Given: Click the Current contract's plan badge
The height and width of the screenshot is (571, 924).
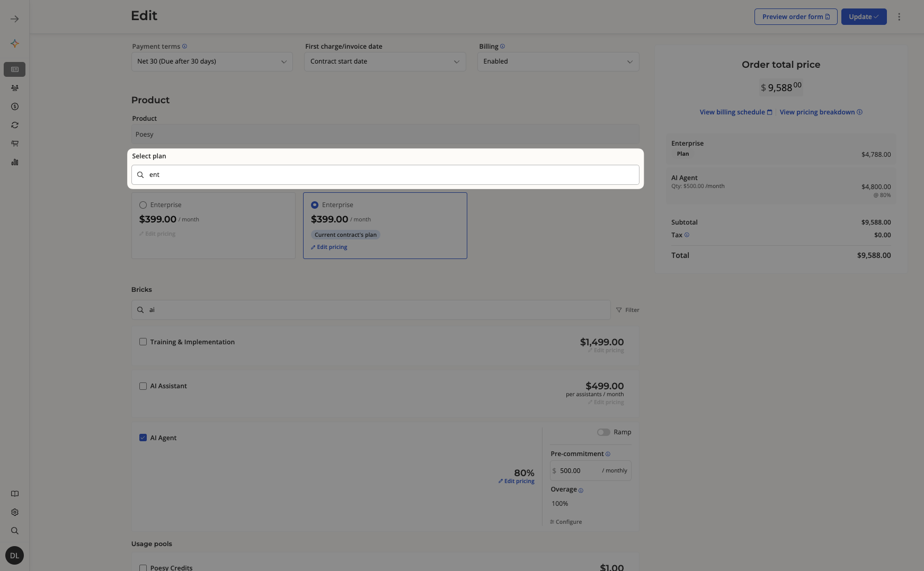Looking at the screenshot, I should click(x=345, y=235).
